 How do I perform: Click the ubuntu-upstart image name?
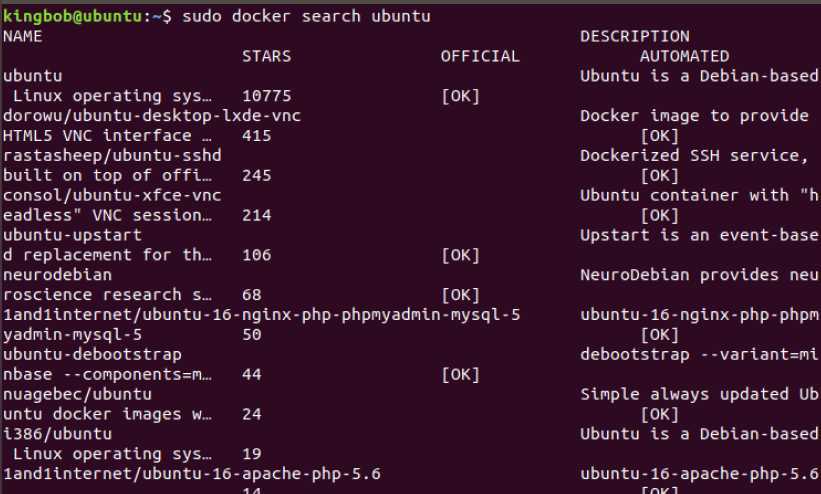click(x=72, y=235)
